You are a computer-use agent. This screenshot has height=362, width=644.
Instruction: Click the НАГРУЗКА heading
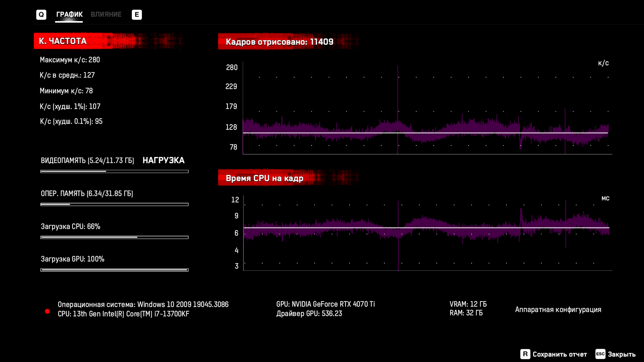click(x=164, y=160)
